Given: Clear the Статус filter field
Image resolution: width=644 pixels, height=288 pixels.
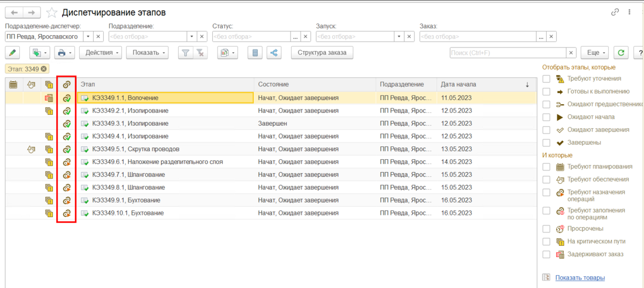Looking at the screenshot, I should 305,36.
